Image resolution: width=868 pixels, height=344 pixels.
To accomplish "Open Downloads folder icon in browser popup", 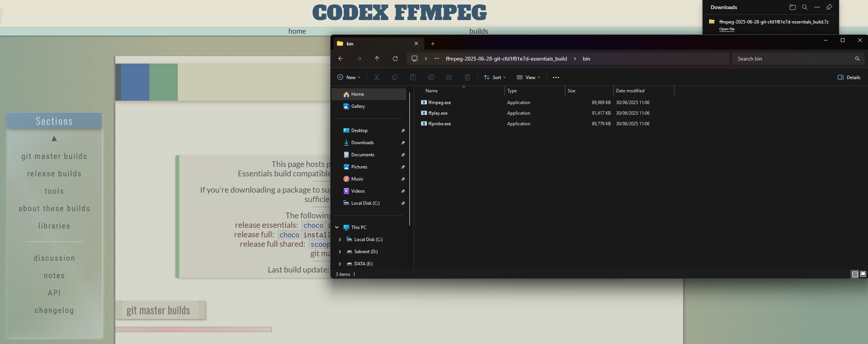I will click(x=793, y=7).
